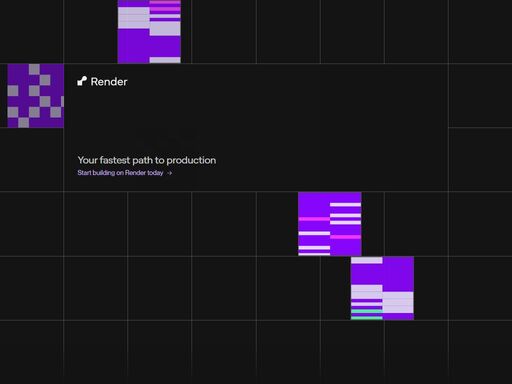Click the teal stripe on the tile's bottom edge
The width and height of the screenshot is (512, 384).
point(367,318)
